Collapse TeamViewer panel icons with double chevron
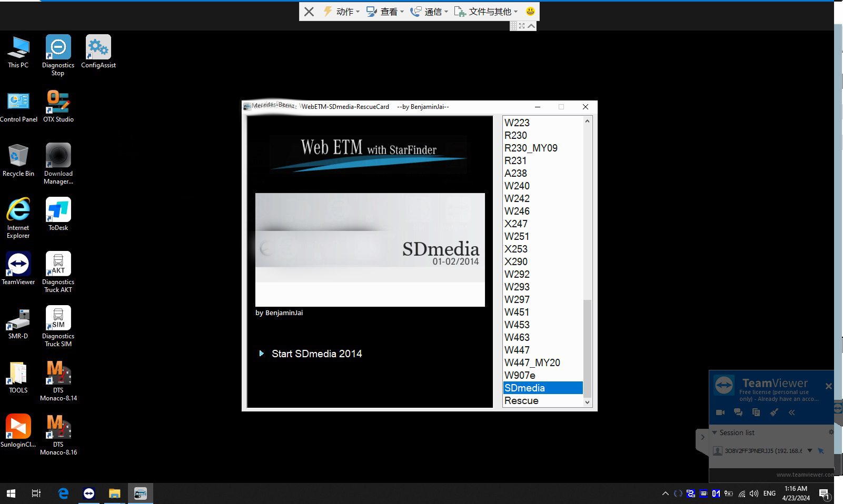This screenshot has width=843, height=504. click(791, 412)
